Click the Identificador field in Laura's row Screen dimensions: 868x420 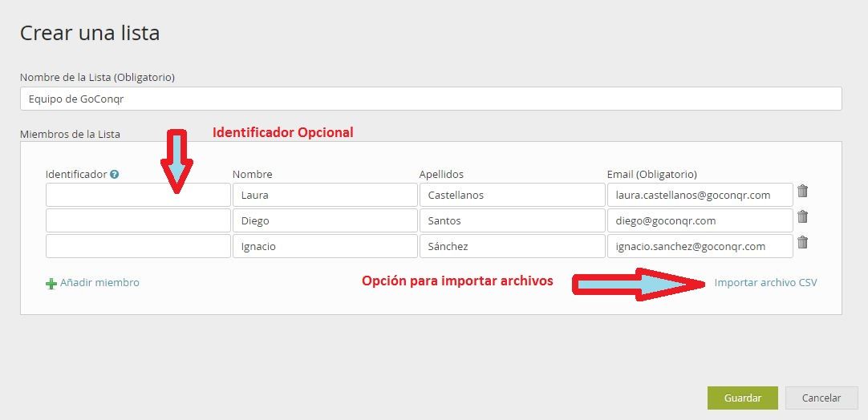[x=138, y=195]
